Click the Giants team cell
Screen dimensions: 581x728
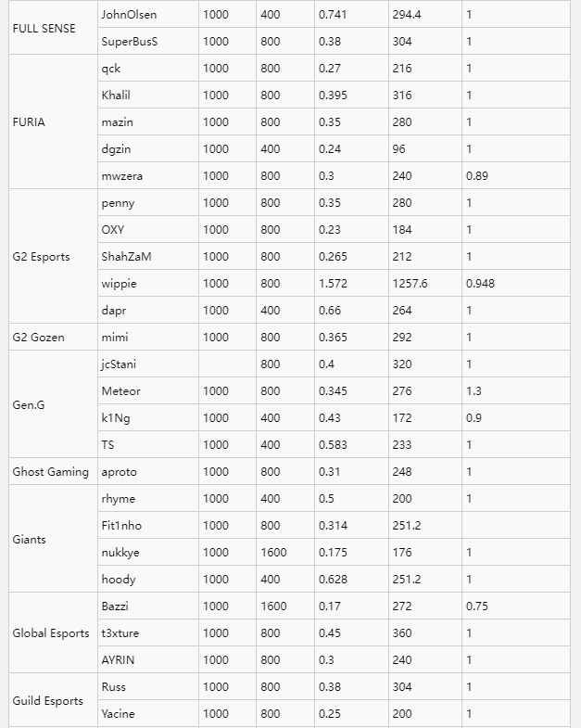[x=29, y=539]
